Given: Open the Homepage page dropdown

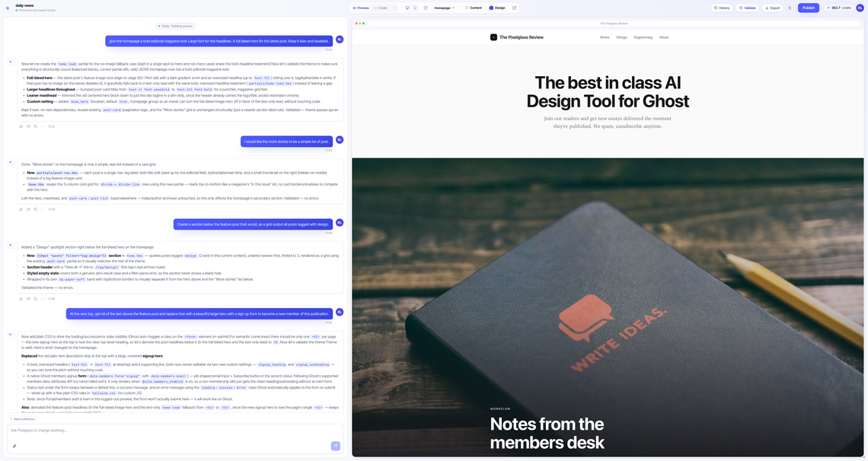Looking at the screenshot, I should click(x=444, y=8).
